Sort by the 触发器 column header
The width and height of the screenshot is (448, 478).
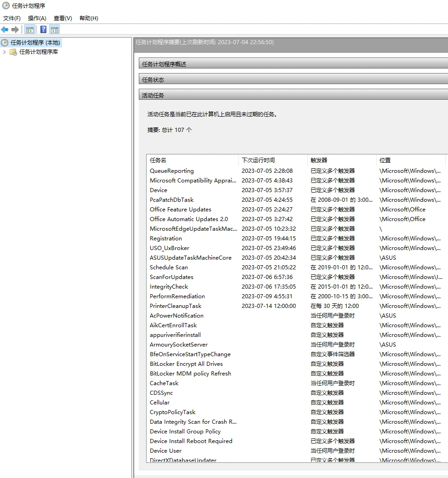tap(342, 160)
